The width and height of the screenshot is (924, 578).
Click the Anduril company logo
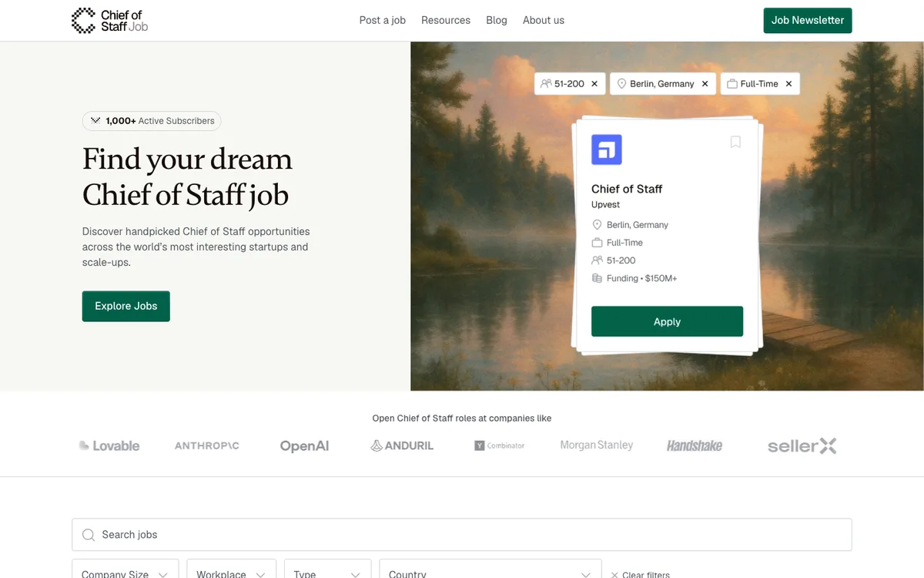[402, 445]
